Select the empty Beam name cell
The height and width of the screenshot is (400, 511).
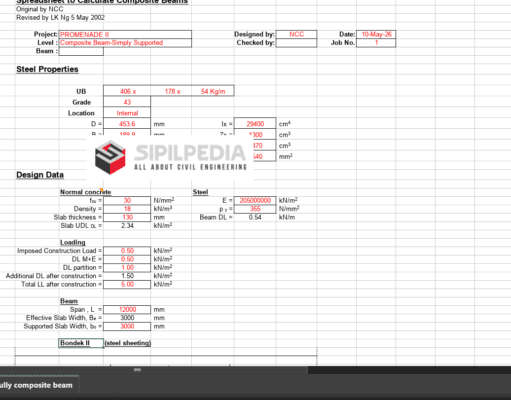[x=81, y=51]
